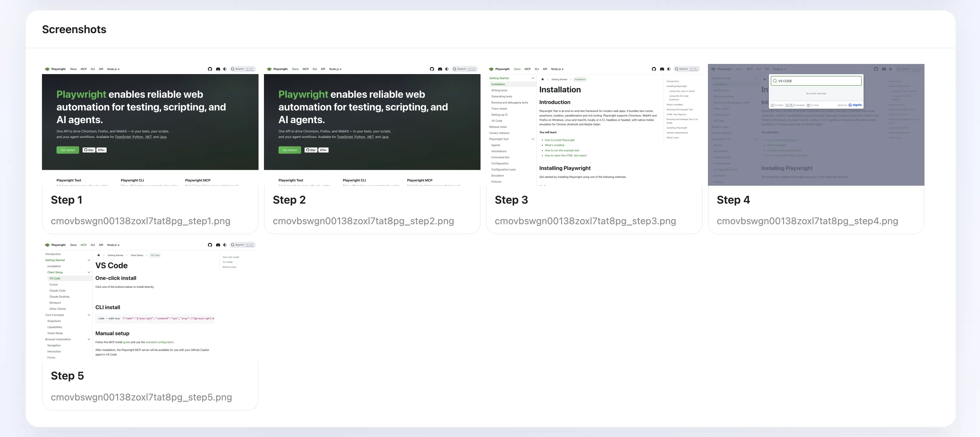980x437 pixels.
Task: Click the Discord icon in Step 2 screenshot
Action: 440,69
